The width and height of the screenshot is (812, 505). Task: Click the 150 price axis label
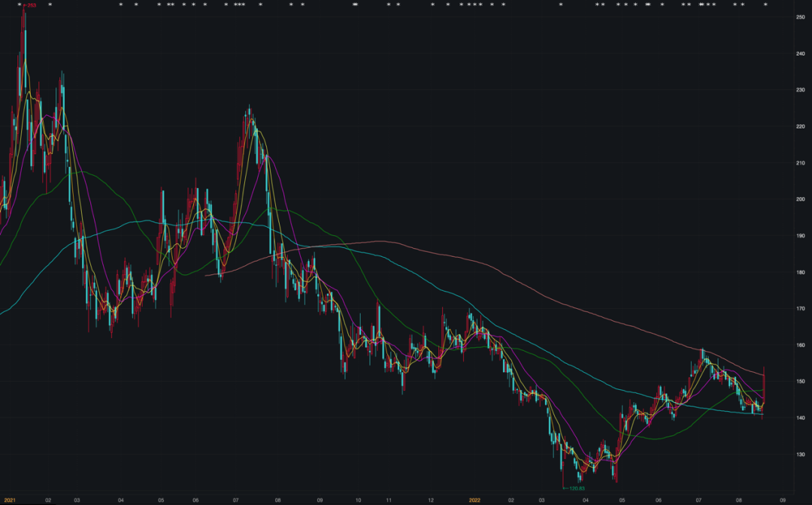coord(801,382)
